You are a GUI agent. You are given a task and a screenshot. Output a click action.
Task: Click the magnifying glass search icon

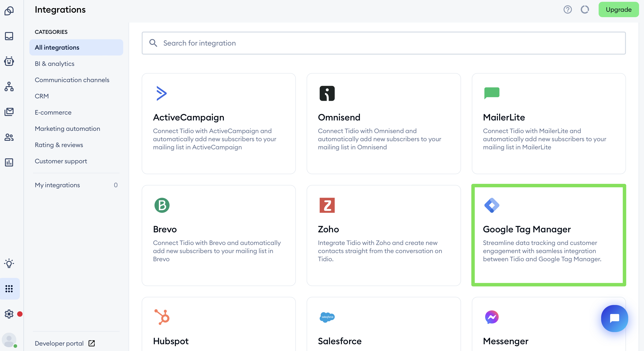click(153, 43)
